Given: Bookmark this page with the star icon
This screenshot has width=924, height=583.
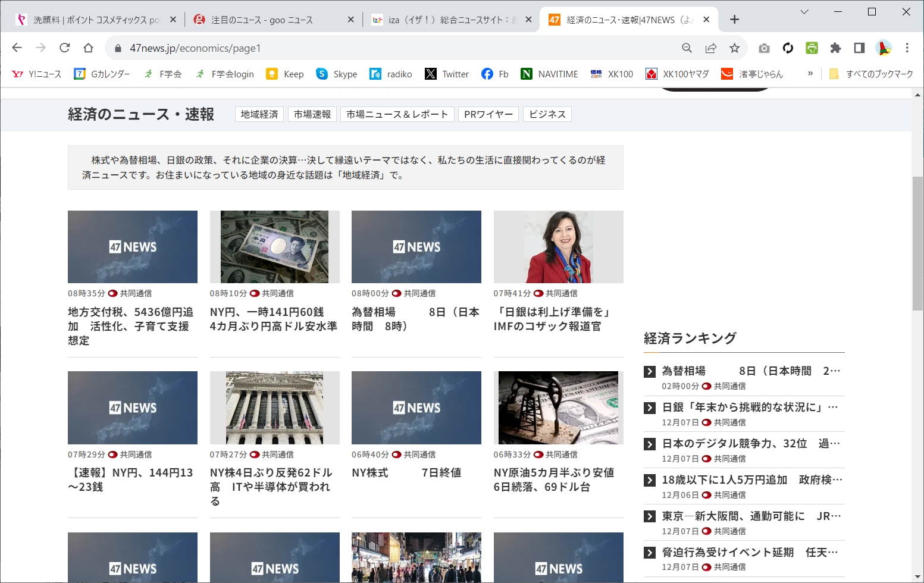Looking at the screenshot, I should click(735, 48).
